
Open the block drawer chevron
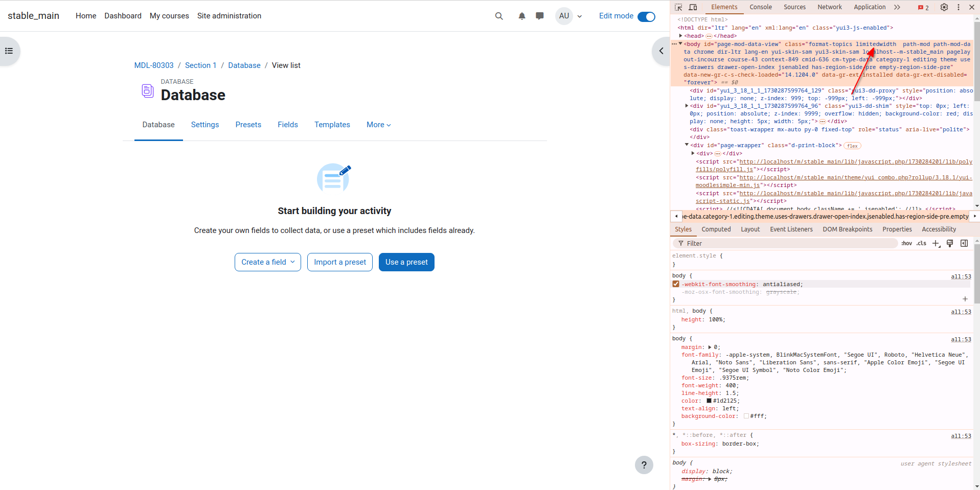[x=661, y=51]
